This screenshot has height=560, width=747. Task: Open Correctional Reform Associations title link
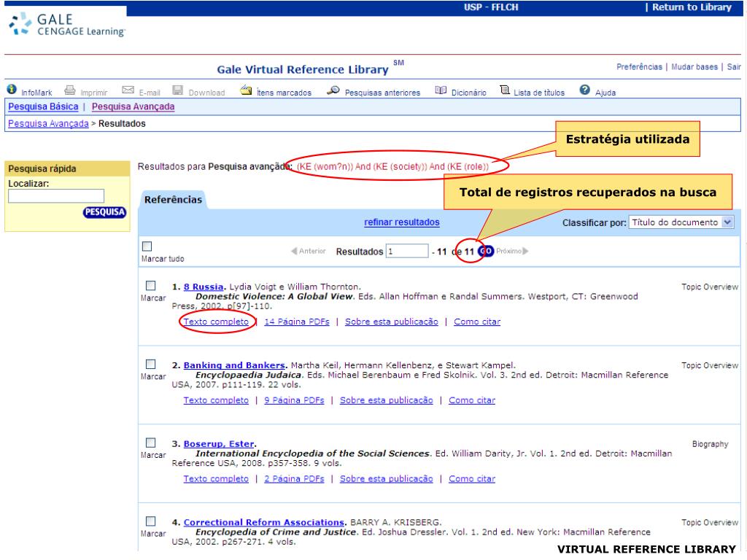pos(263,522)
